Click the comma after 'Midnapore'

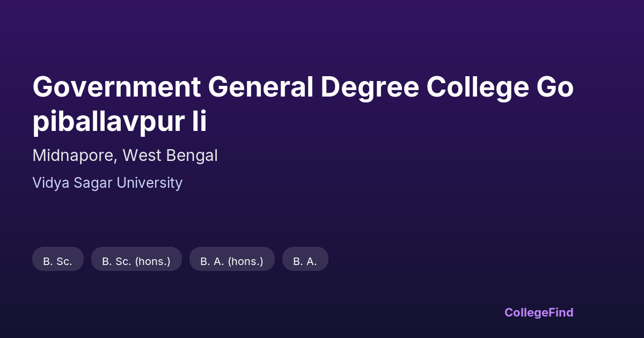click(x=116, y=160)
